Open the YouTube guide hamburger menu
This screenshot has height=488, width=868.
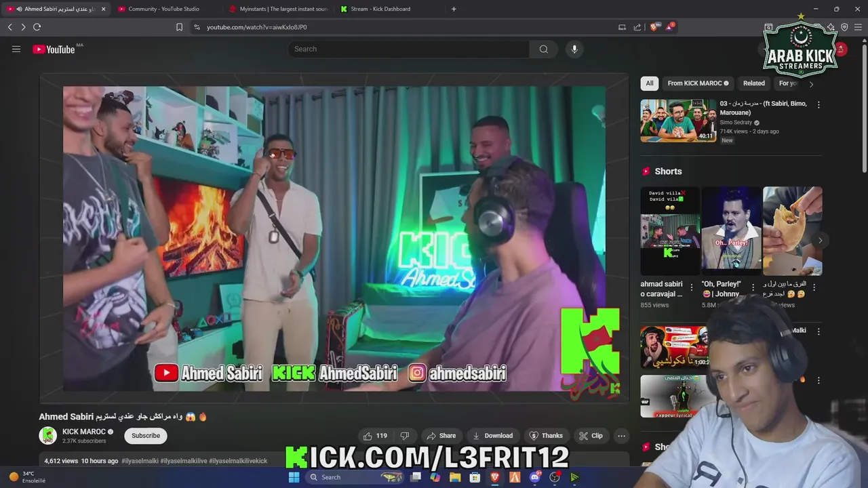coord(16,49)
